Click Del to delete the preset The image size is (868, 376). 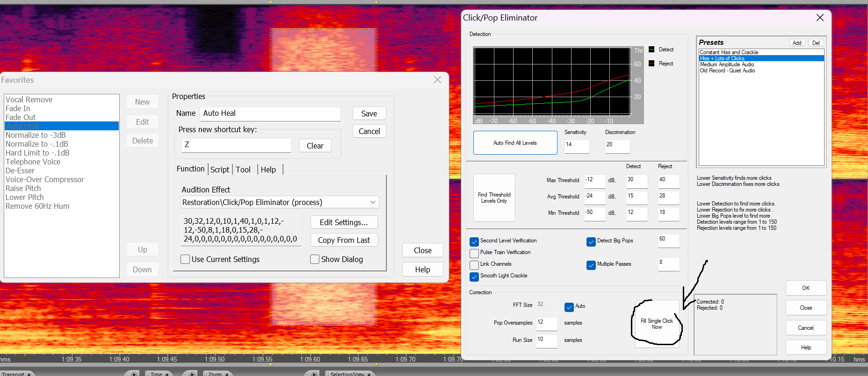pos(816,43)
